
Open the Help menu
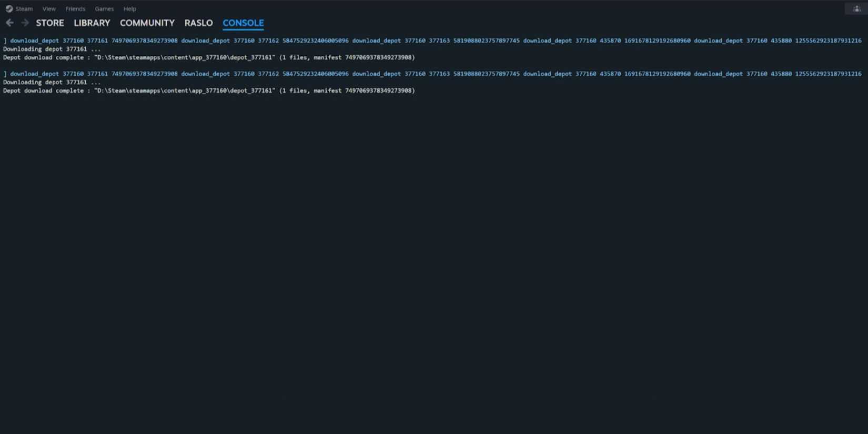(130, 8)
